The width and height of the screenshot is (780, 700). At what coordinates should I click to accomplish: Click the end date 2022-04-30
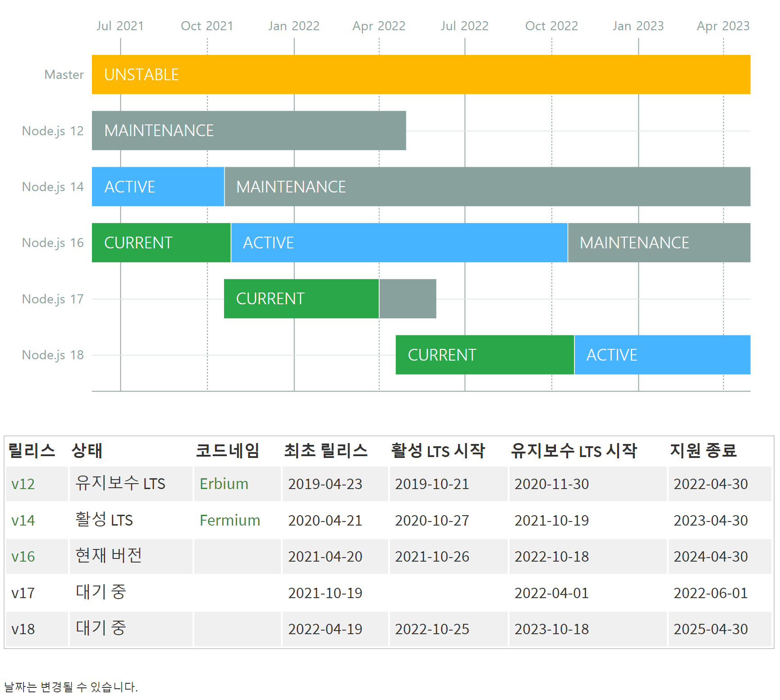711,484
